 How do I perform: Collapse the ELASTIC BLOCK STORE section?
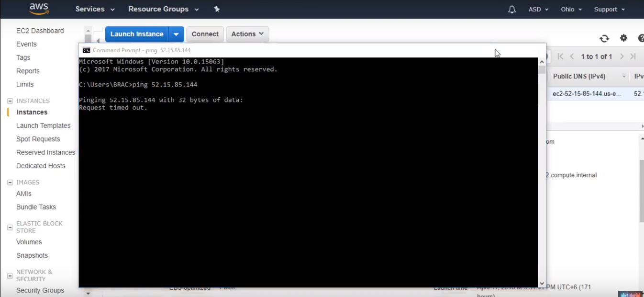[10, 227]
